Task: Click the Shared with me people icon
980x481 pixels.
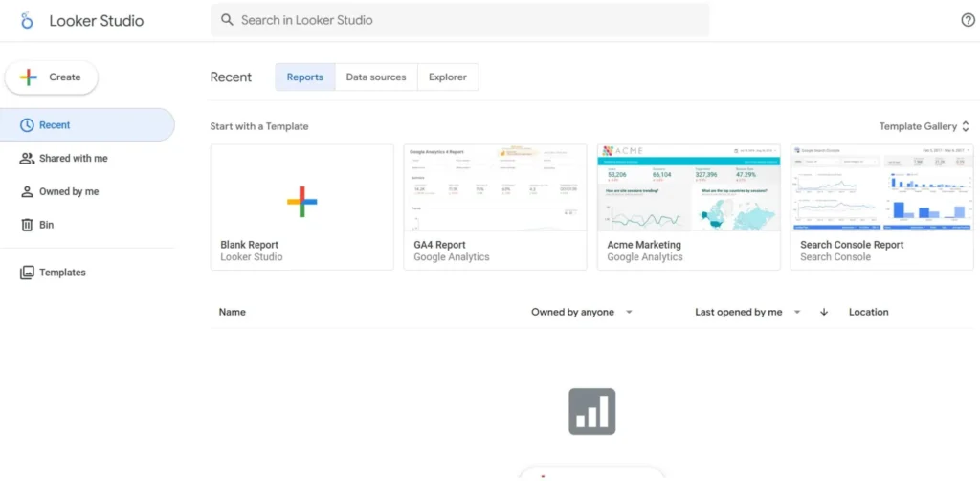Action: [x=27, y=159]
